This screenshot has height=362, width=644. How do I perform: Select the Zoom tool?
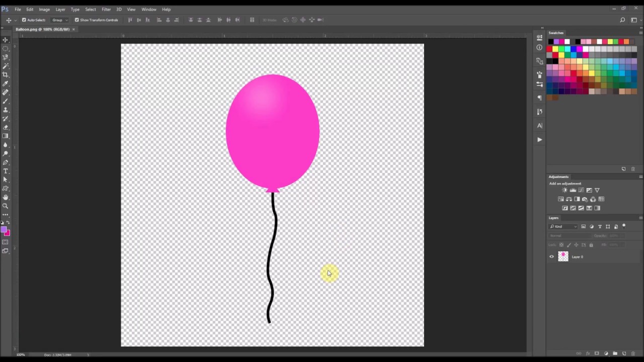[x=6, y=206]
